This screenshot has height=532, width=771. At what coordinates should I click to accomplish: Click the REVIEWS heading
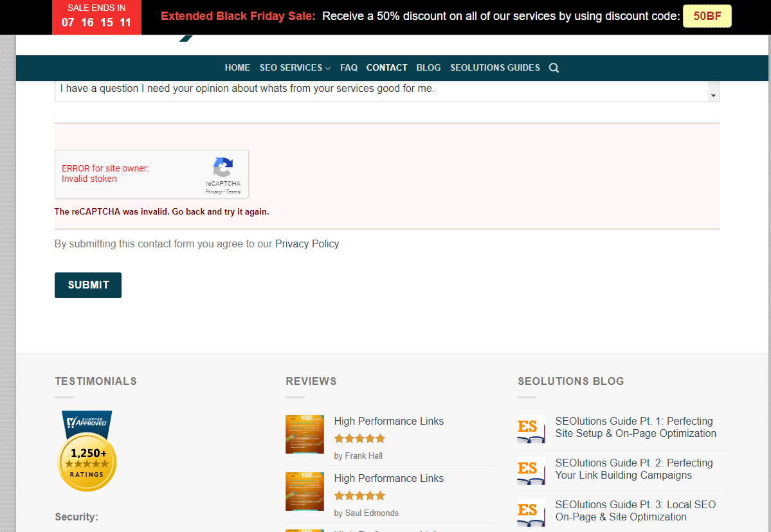coord(311,381)
